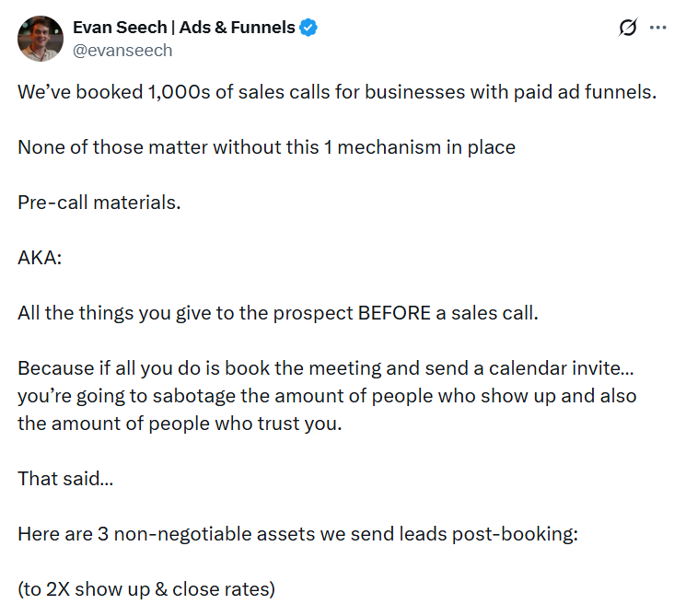Click the line starting "We've booked 1,000s"
The image size is (686, 616).
(337, 94)
